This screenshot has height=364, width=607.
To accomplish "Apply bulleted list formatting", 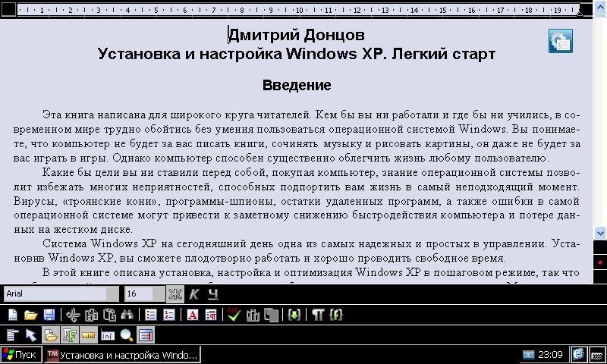I will tap(150, 315).
